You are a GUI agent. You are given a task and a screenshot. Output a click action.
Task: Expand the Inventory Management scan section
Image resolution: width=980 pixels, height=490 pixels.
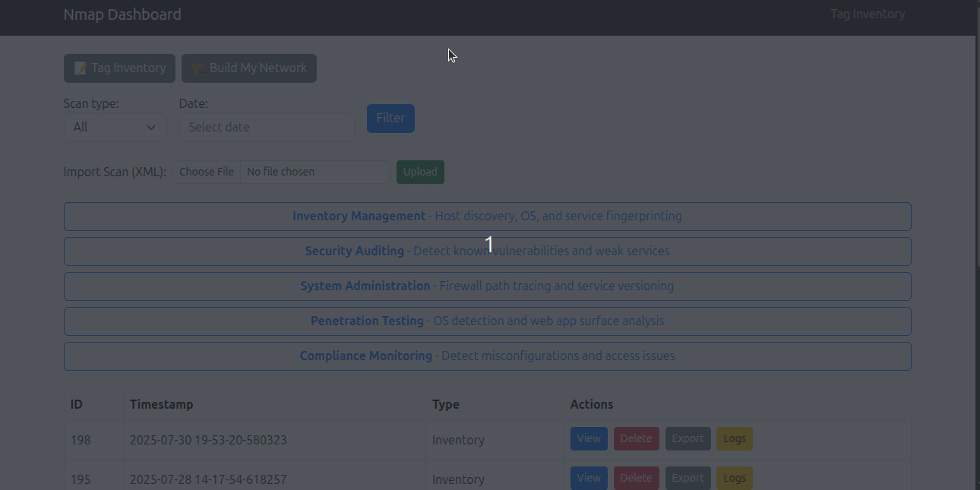coord(487,217)
